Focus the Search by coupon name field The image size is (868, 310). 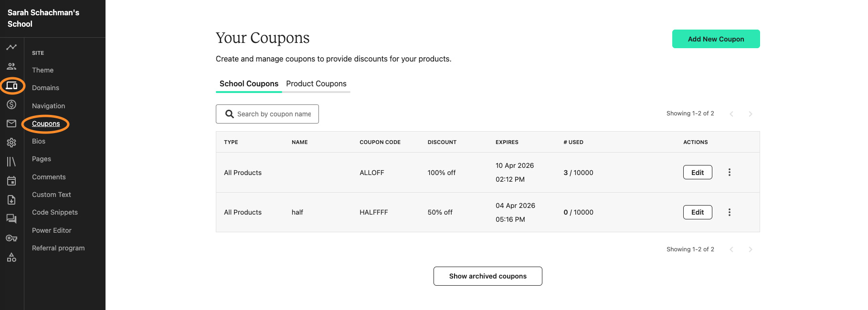(267, 114)
